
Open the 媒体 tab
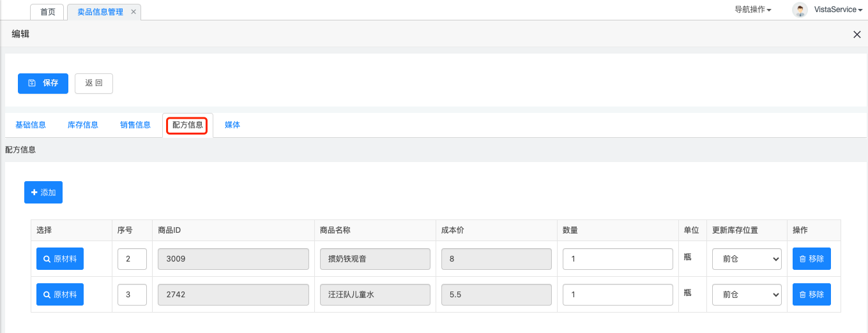(x=232, y=125)
